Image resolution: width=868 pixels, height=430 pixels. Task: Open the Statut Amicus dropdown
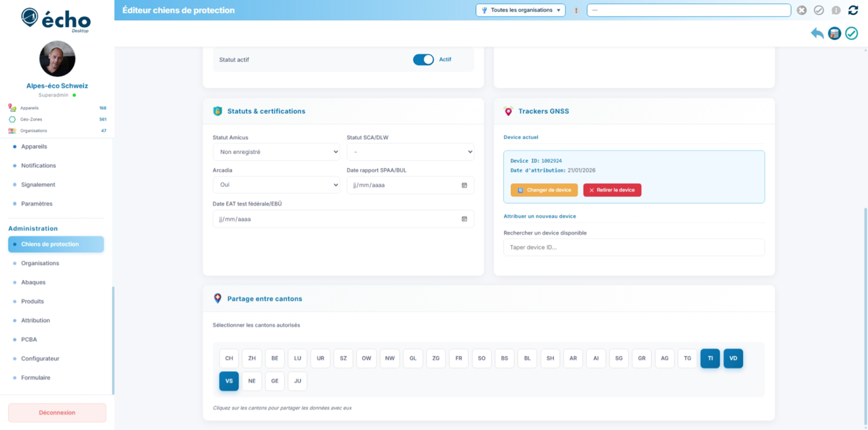click(x=276, y=152)
